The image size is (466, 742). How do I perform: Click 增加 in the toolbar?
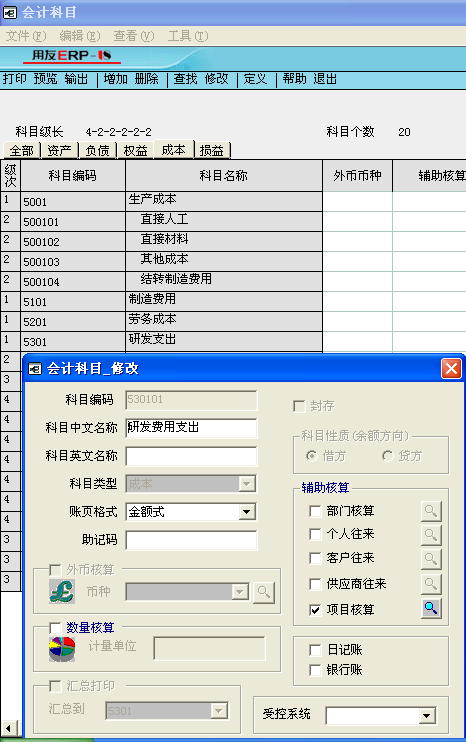point(116,79)
